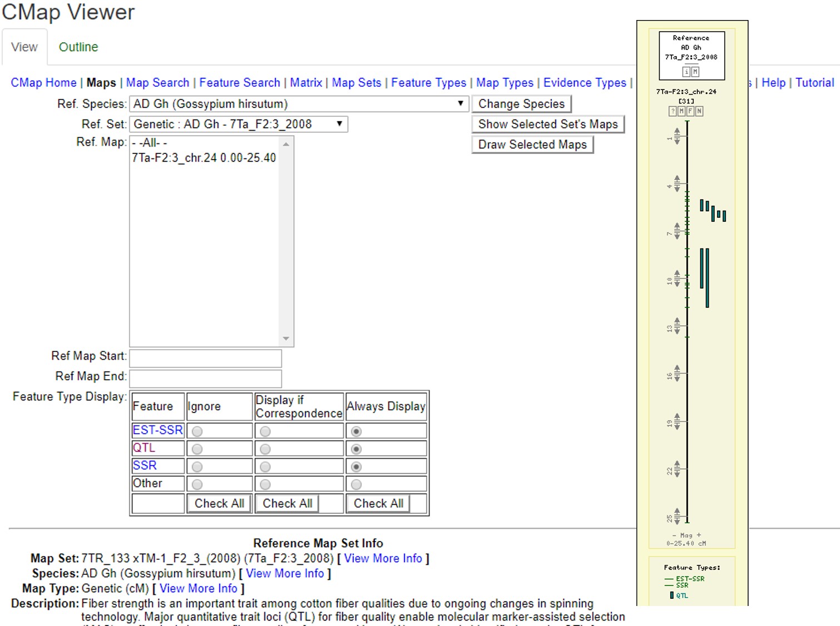
Task: Click the up arrow at map tick 4
Action: coord(677,179)
